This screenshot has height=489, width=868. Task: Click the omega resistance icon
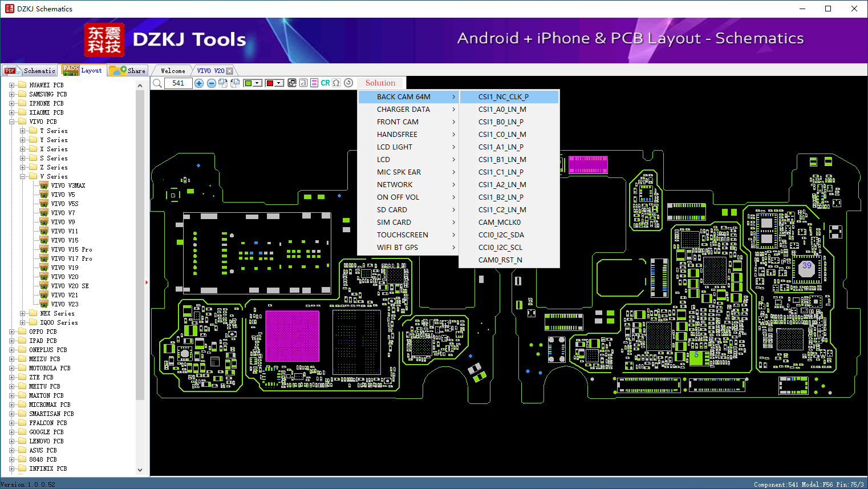pyautogui.click(x=336, y=83)
